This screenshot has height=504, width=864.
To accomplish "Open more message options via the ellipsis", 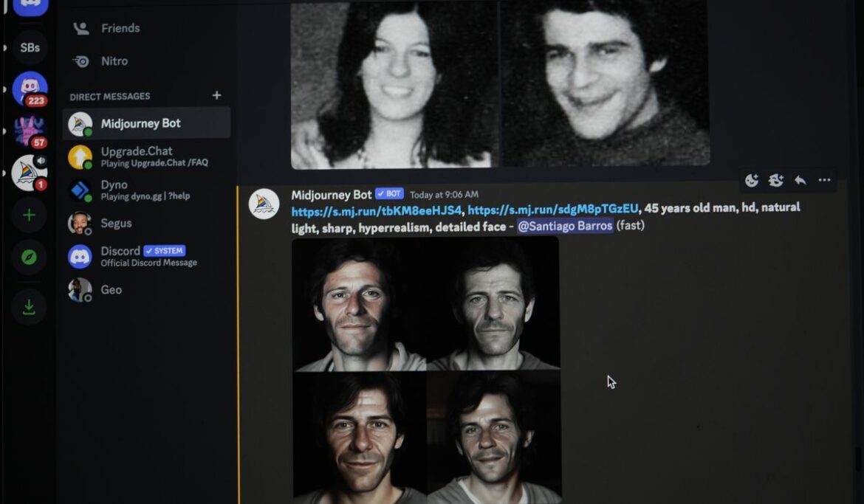I will click(823, 179).
